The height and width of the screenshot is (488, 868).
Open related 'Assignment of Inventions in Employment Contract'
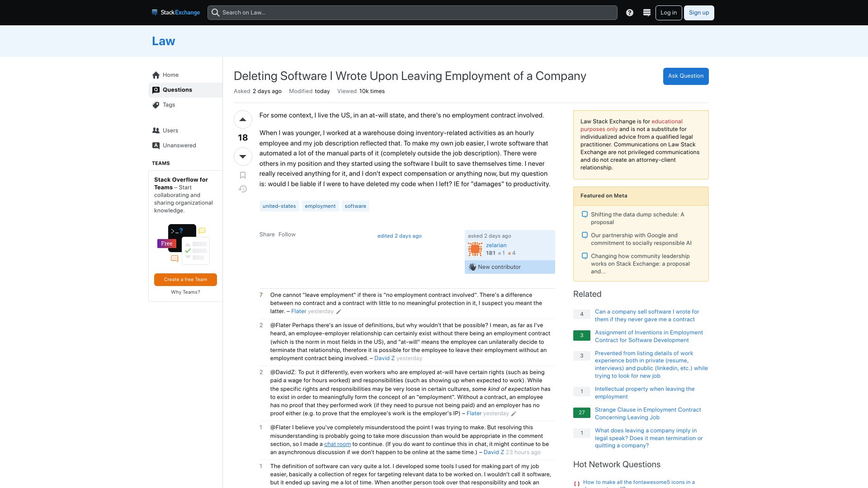point(649,336)
